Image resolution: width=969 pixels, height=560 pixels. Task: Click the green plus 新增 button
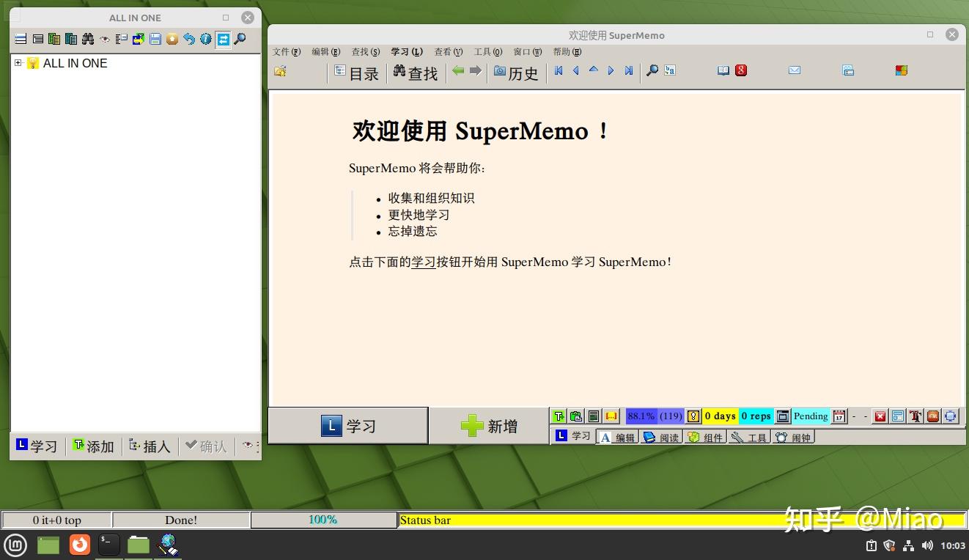pos(489,426)
